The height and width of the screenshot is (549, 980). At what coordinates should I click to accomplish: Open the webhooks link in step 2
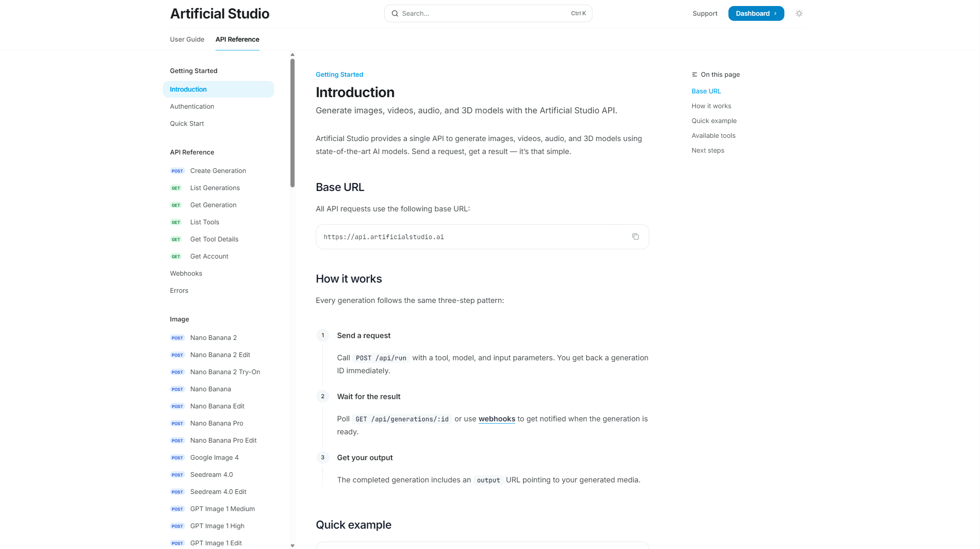coord(497,419)
